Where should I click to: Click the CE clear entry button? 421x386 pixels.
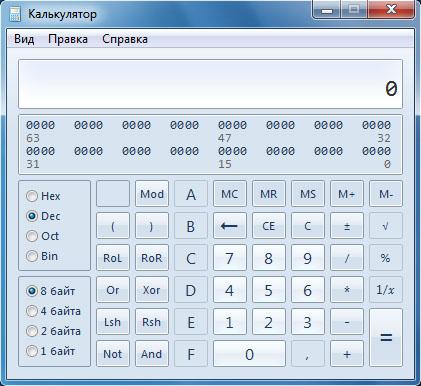pyautogui.click(x=269, y=226)
